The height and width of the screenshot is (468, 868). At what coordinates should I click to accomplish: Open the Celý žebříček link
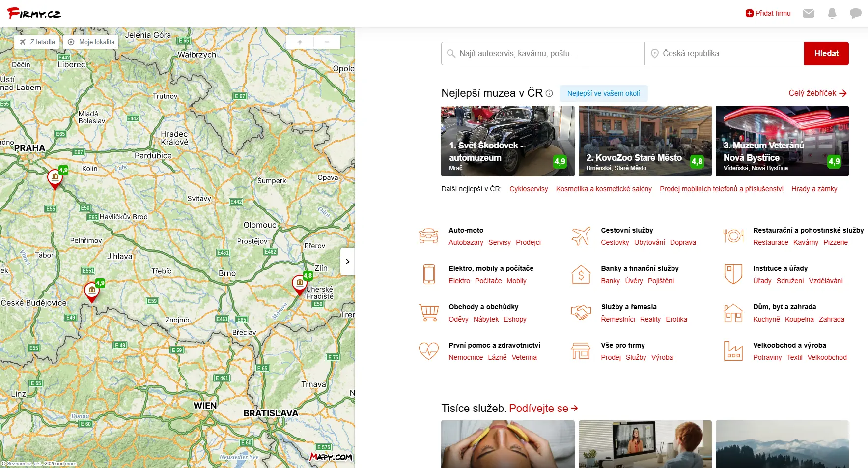pyautogui.click(x=817, y=93)
